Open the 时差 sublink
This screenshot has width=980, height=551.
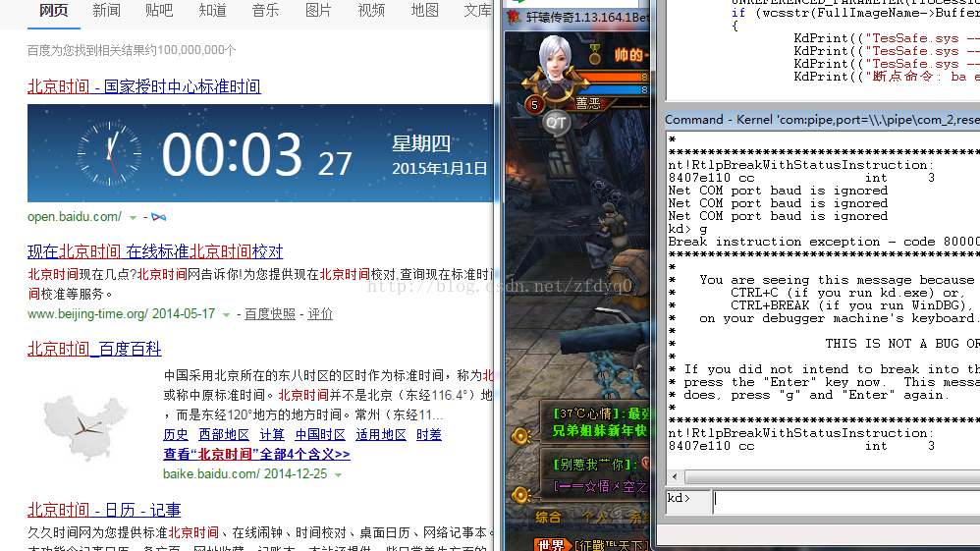tap(429, 435)
